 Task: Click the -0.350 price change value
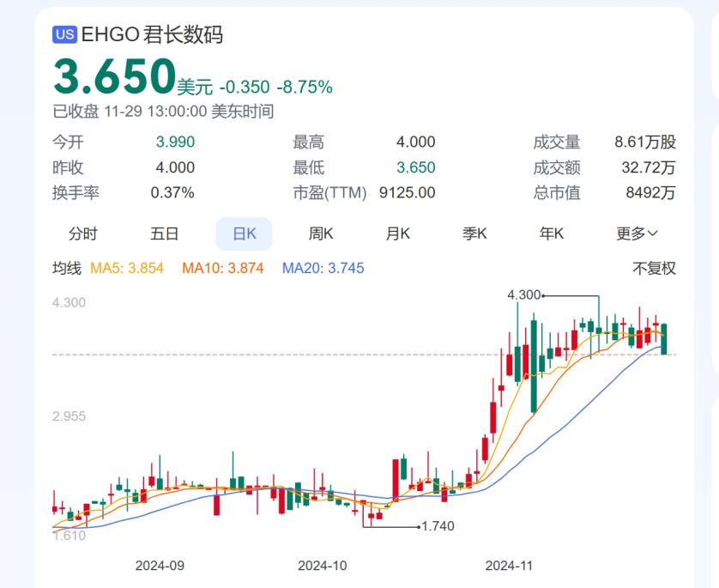(x=245, y=87)
